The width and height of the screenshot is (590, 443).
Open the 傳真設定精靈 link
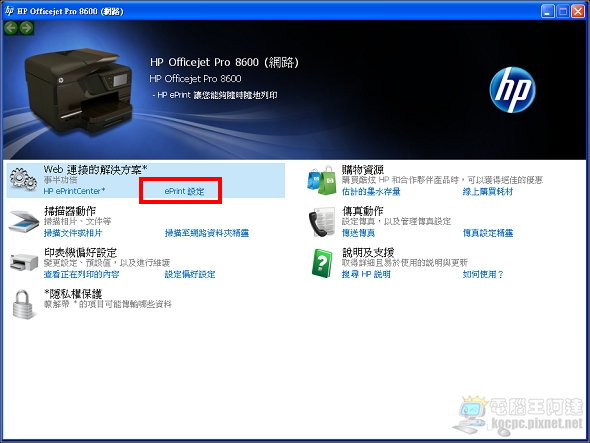coord(488,233)
